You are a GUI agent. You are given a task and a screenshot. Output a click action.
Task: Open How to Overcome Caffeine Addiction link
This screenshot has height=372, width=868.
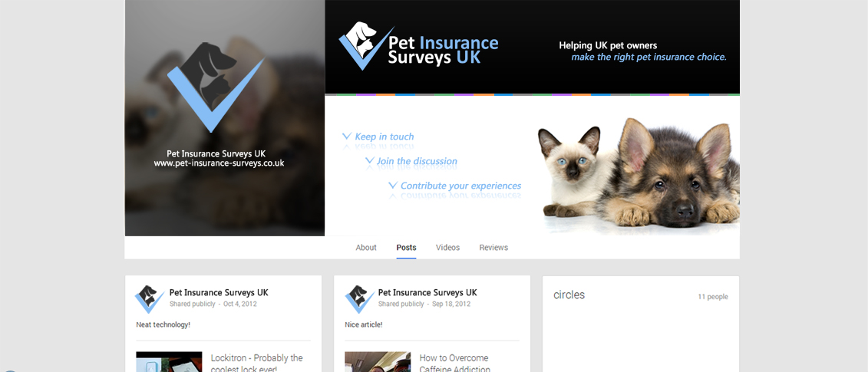pos(455,363)
